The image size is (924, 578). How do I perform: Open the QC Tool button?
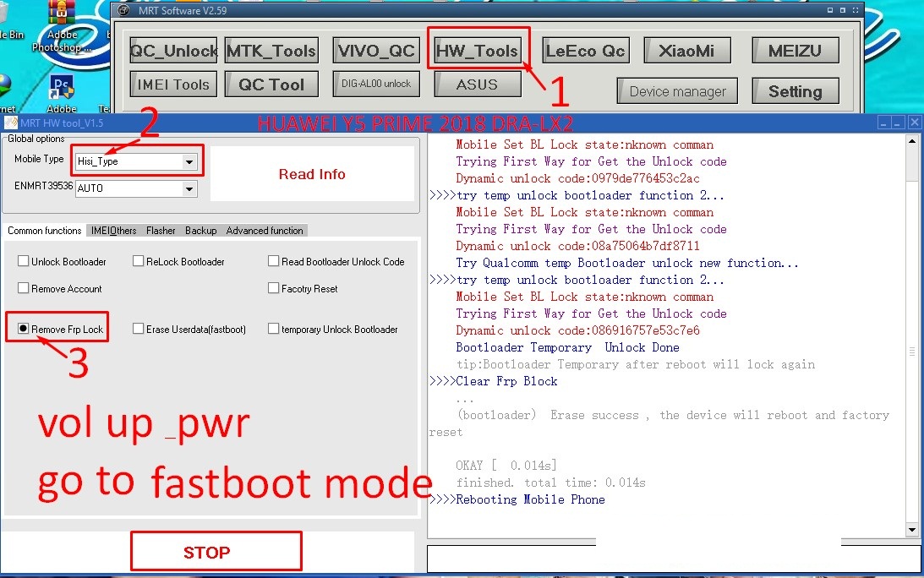coord(271,85)
